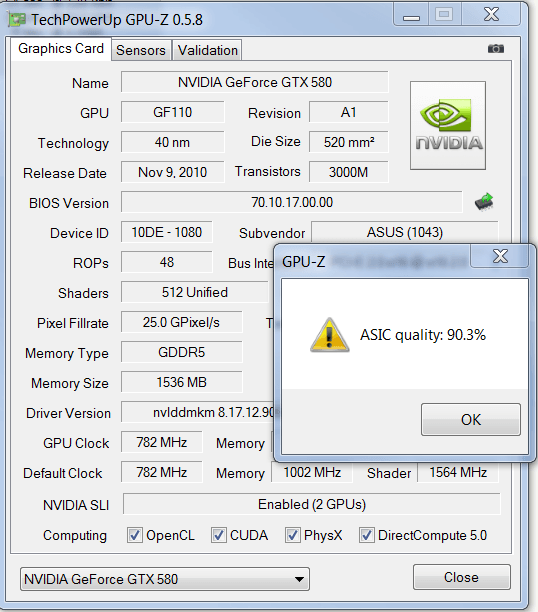
Task: Select the Graphics Card tab
Action: point(61,49)
